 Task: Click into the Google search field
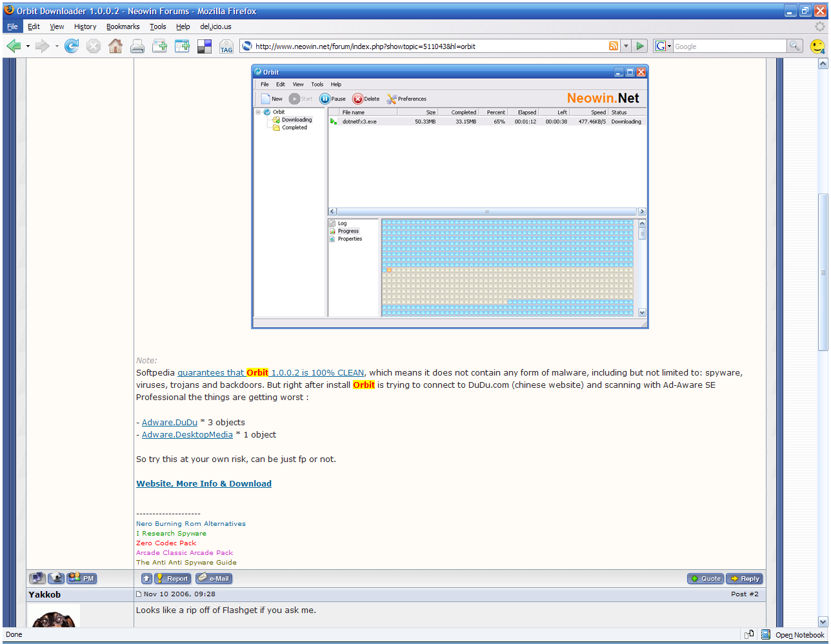(x=730, y=46)
